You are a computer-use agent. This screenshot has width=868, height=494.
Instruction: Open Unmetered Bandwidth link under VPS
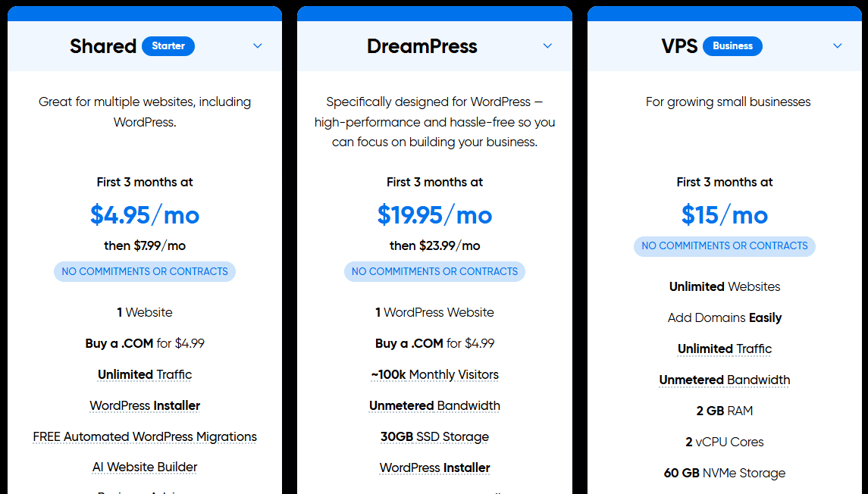[724, 380]
